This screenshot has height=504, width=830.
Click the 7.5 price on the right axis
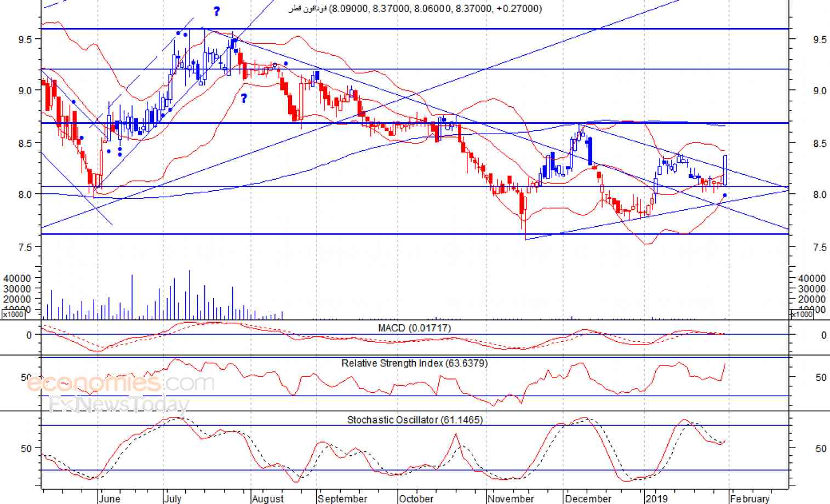[820, 248]
